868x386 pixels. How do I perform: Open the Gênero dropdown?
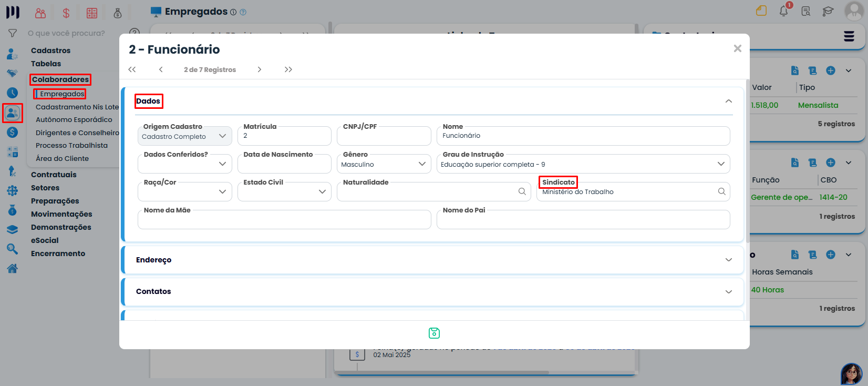[384, 164]
